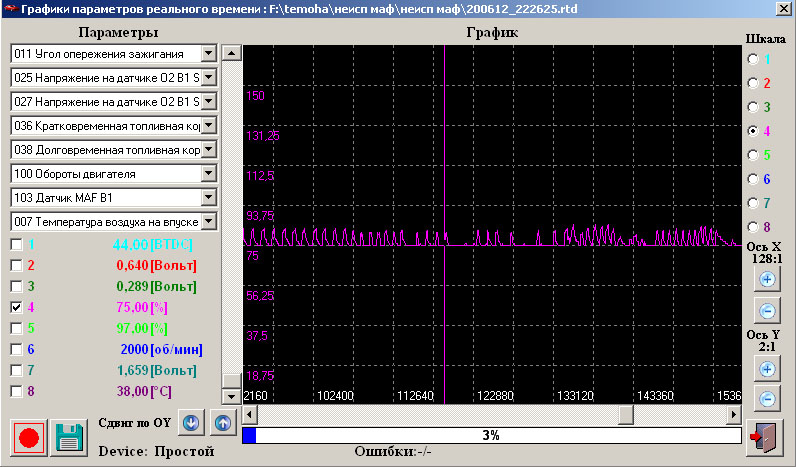Shift graph down with OY down arrow
This screenshot has height=467, width=796.
click(x=190, y=422)
